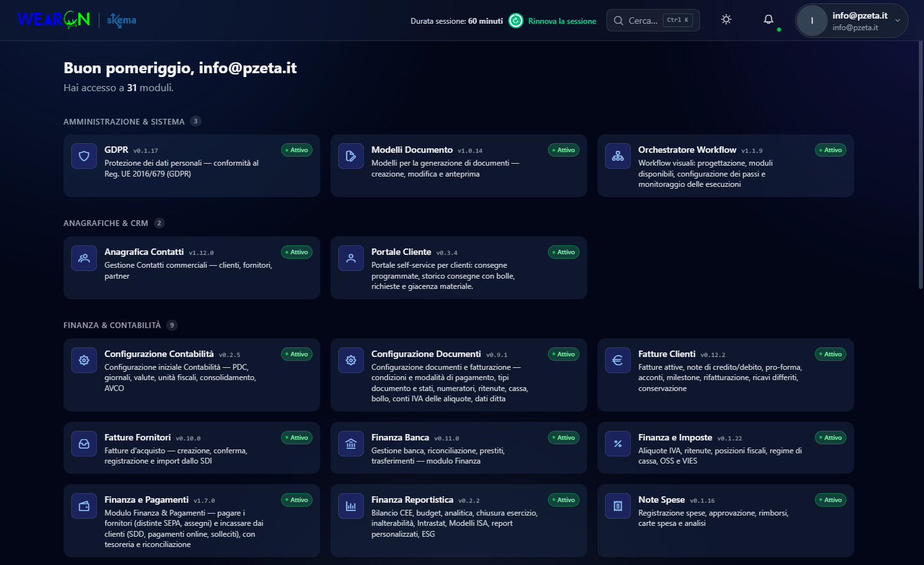Screen dimensions: 924x565
Task: Click the Attivo badge on Portale Cliente
Action: click(x=563, y=252)
